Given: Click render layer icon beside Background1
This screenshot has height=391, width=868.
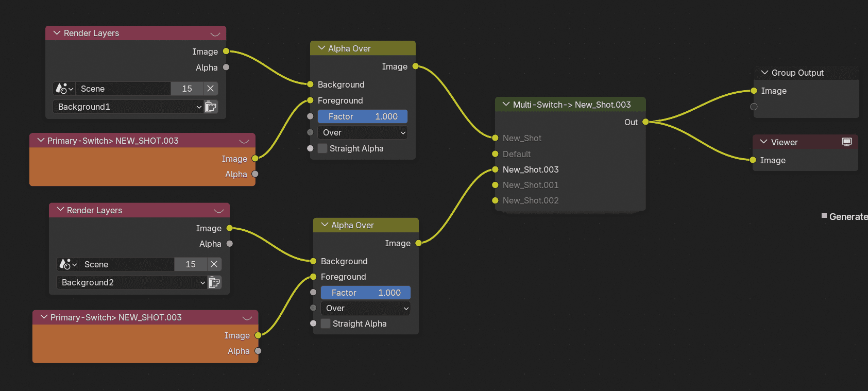Looking at the screenshot, I should 211,107.
